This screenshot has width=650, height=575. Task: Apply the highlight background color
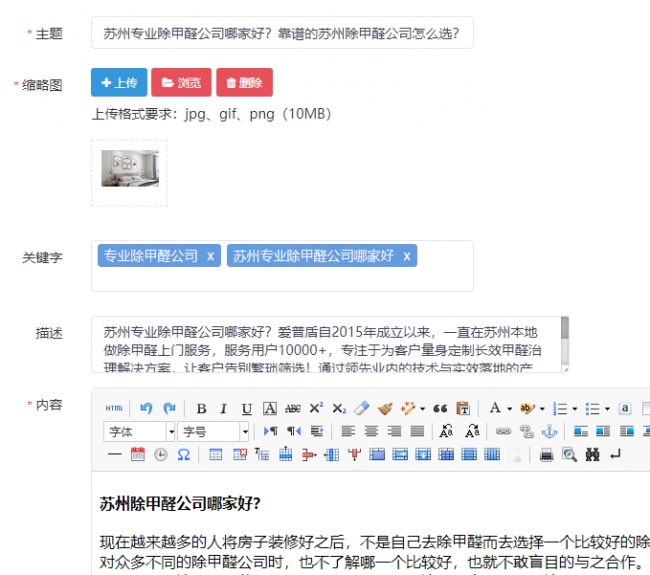[527, 408]
